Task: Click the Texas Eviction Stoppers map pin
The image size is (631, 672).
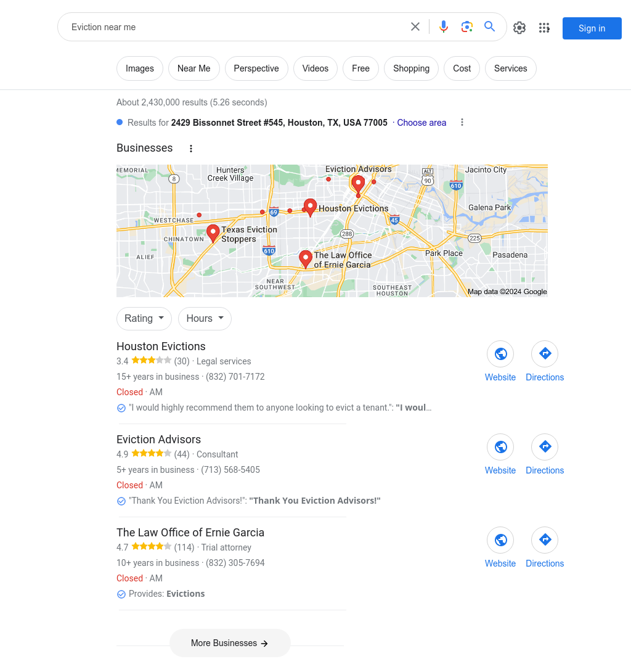Action: [x=213, y=233]
